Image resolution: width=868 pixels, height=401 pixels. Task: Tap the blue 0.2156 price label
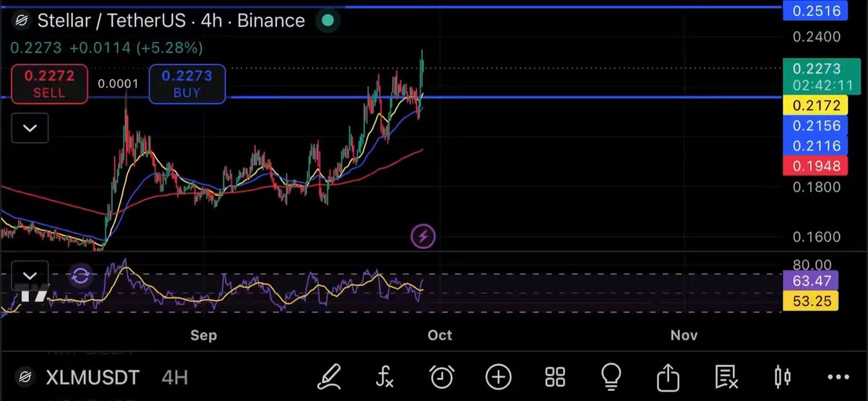tap(816, 126)
